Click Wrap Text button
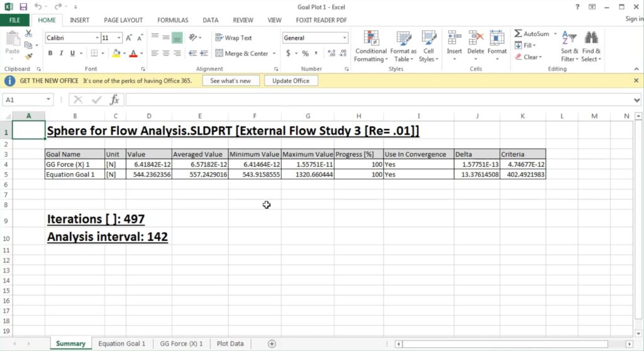 pyautogui.click(x=233, y=38)
